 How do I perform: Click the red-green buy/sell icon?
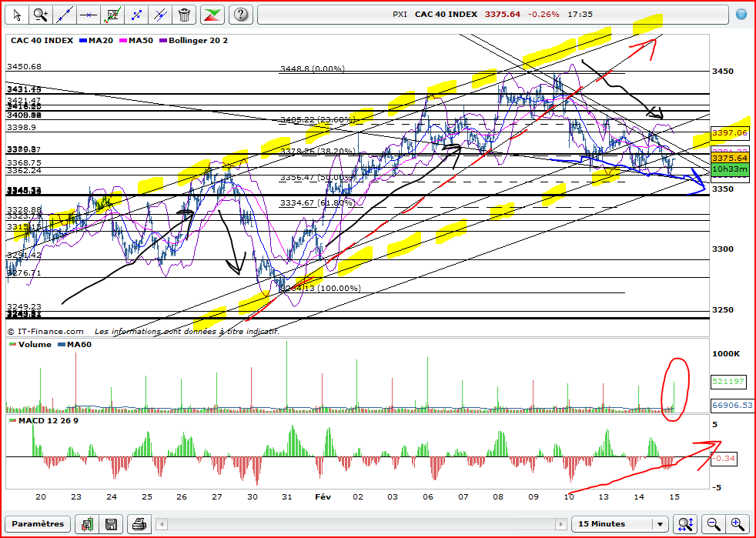[x=212, y=14]
